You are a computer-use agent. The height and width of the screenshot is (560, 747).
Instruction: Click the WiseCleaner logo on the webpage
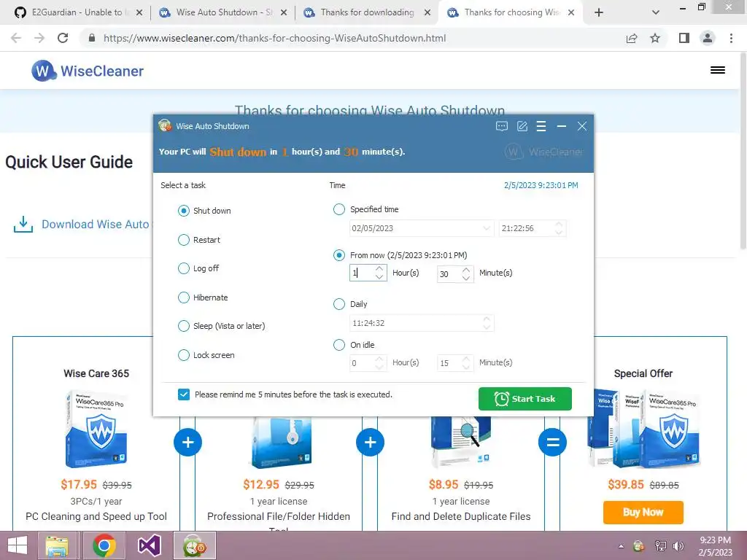click(x=88, y=71)
